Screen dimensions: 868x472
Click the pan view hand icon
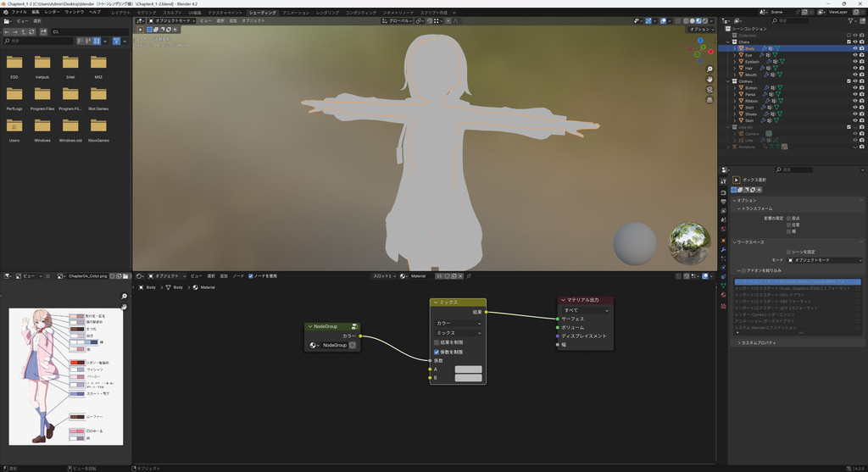tap(709, 80)
